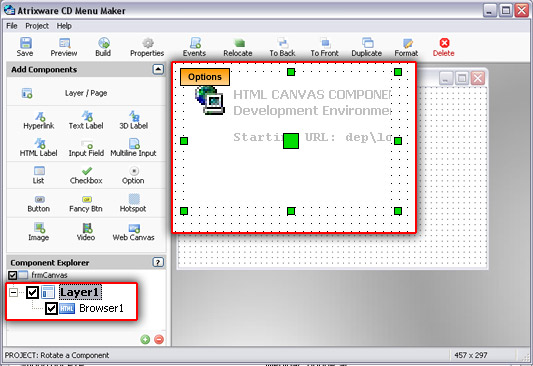The image size is (533, 366).
Task: Send component To Back
Action: tap(282, 47)
